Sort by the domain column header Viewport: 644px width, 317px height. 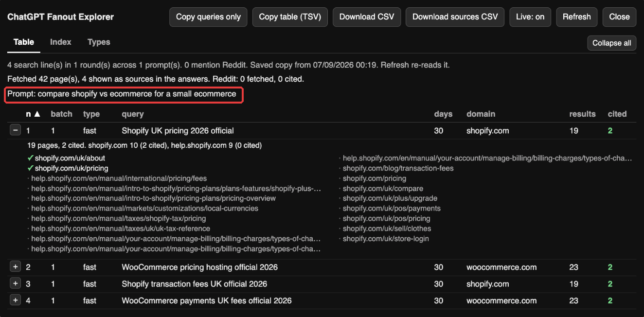click(481, 114)
